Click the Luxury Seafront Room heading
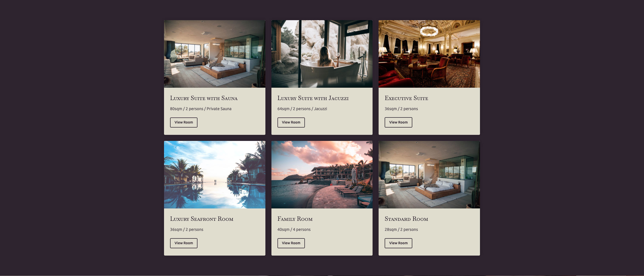This screenshot has height=276, width=644. (x=201, y=219)
